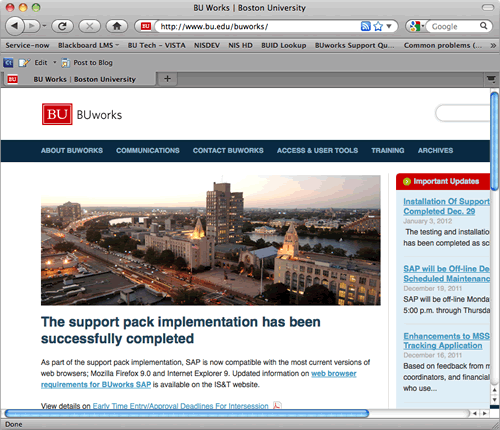Image resolution: width=500 pixels, height=430 pixels.
Task: Open the Common problems bookmark
Action: 443,45
